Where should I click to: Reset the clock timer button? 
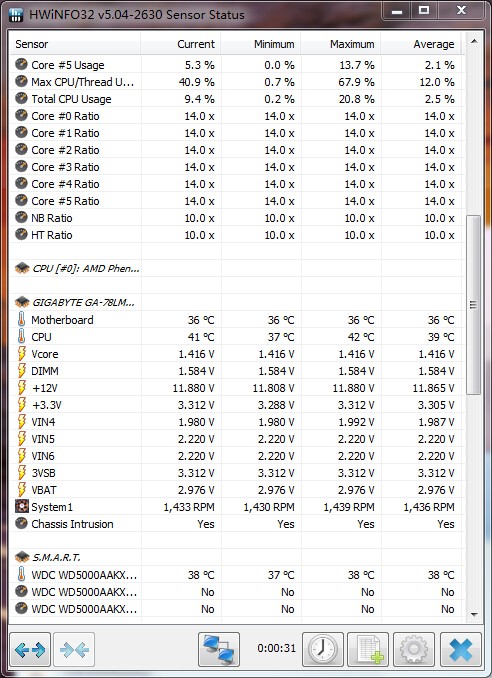click(x=323, y=649)
